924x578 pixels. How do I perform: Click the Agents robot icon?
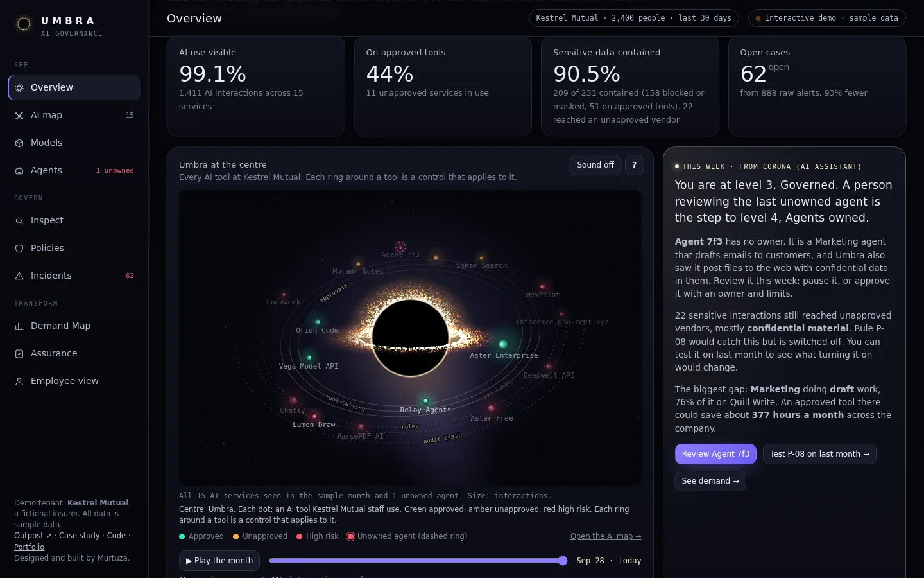pos(19,171)
